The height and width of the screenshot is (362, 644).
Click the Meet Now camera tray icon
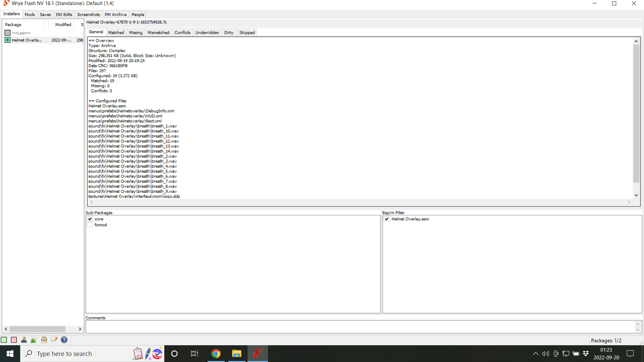[x=556, y=354]
